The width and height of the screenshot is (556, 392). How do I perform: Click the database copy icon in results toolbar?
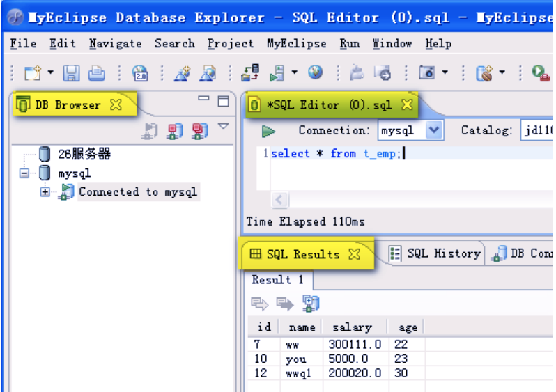tap(311, 304)
